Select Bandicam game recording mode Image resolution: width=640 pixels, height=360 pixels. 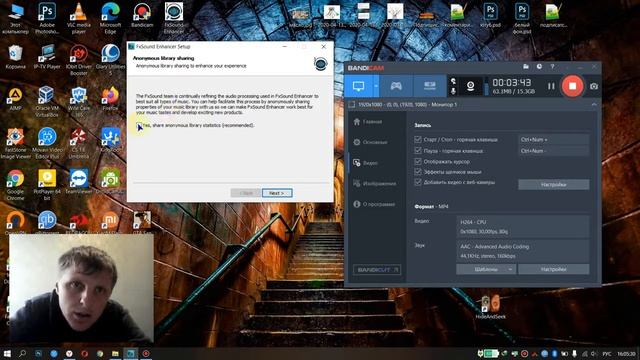pos(396,86)
